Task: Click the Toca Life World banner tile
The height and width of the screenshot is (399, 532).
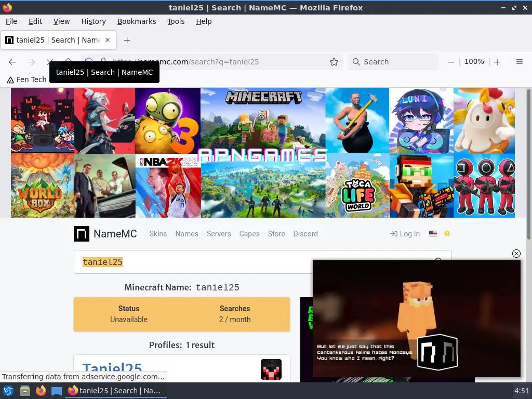Action: pyautogui.click(x=357, y=185)
